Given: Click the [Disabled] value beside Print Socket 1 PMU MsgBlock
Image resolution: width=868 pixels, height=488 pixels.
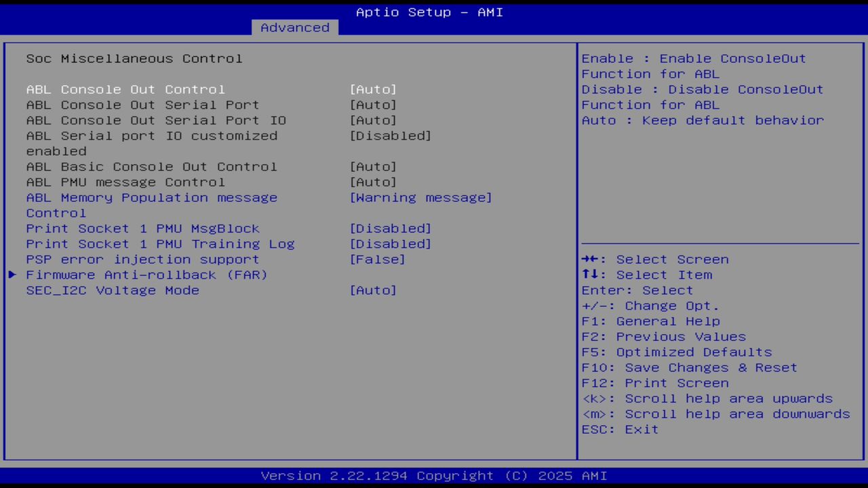Looking at the screenshot, I should coord(391,228).
